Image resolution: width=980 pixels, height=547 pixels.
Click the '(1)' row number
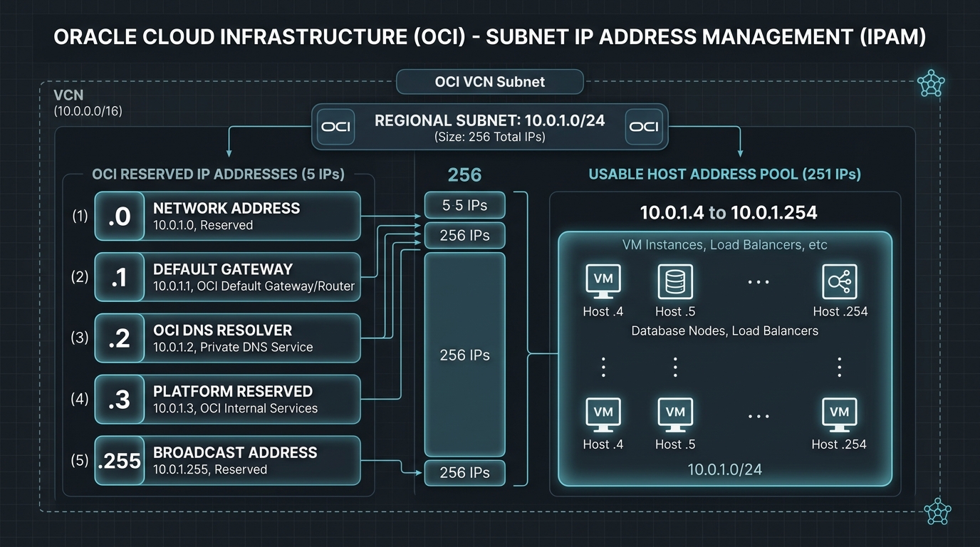[80, 216]
